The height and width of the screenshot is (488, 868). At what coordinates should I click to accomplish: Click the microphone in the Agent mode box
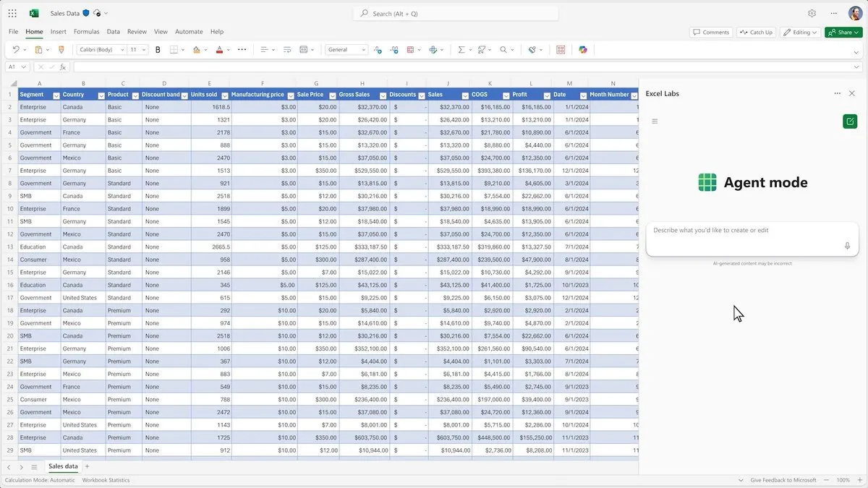[847, 246]
